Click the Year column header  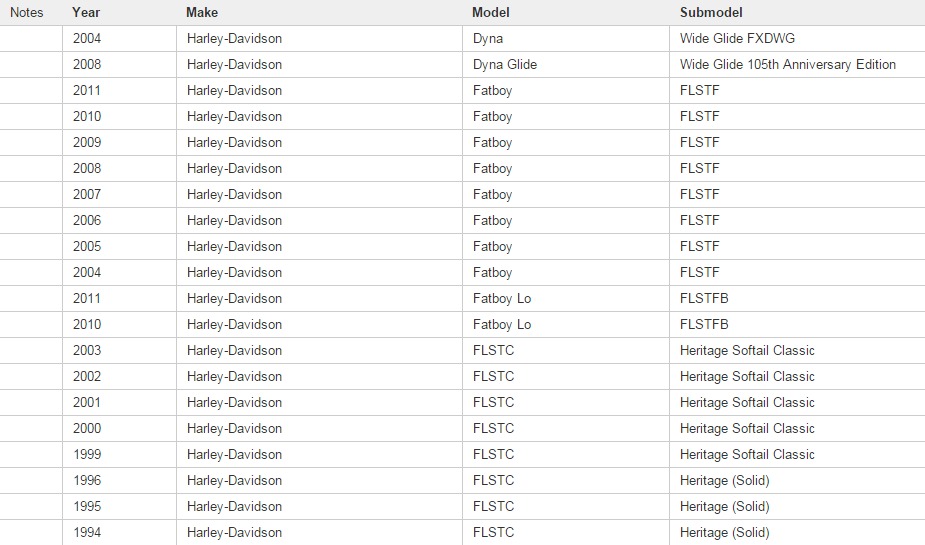pos(86,13)
